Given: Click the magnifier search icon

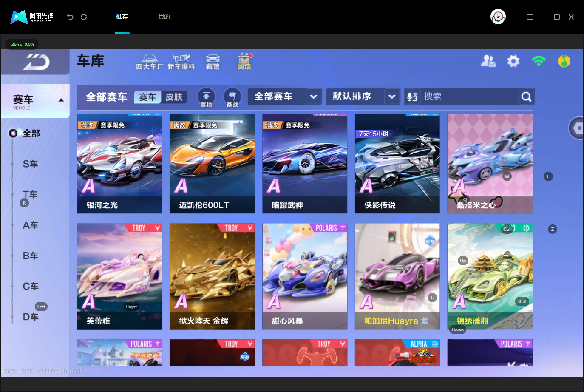Looking at the screenshot, I should (x=526, y=97).
